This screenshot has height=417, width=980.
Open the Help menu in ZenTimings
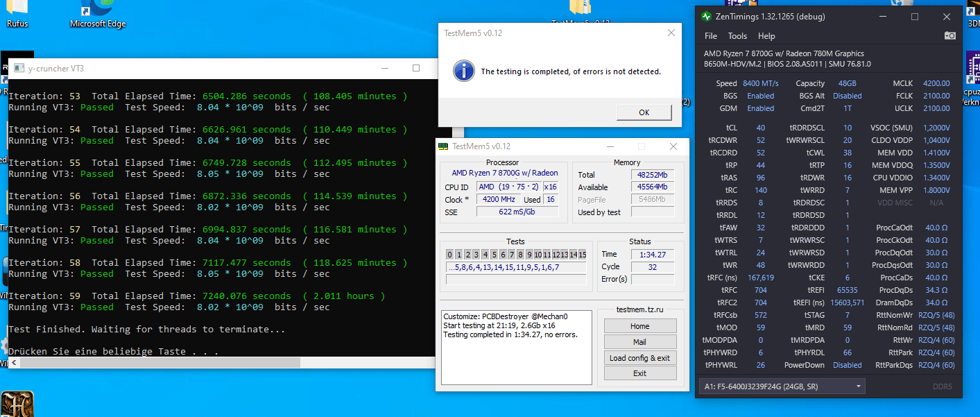point(766,36)
